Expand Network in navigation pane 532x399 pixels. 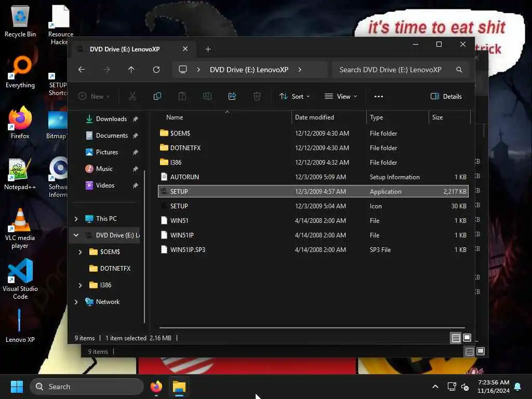click(76, 302)
